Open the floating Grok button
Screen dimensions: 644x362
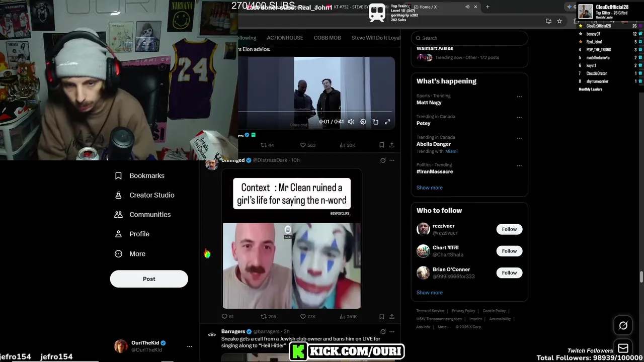point(623,326)
